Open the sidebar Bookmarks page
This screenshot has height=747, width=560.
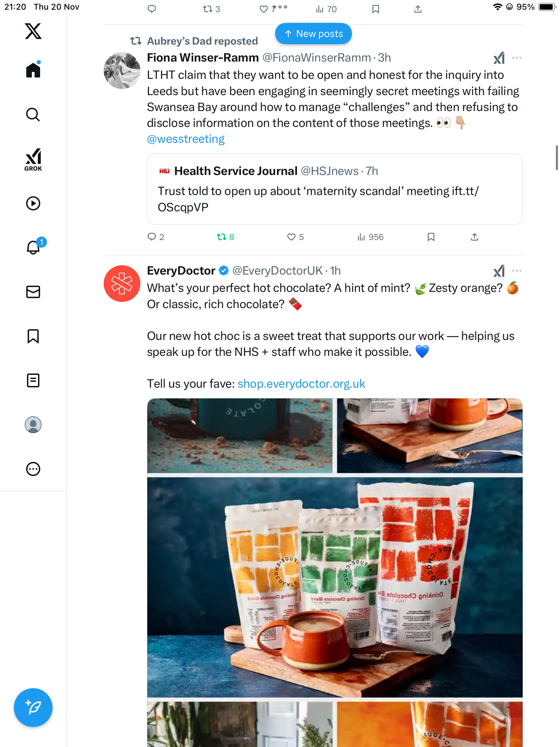click(33, 336)
